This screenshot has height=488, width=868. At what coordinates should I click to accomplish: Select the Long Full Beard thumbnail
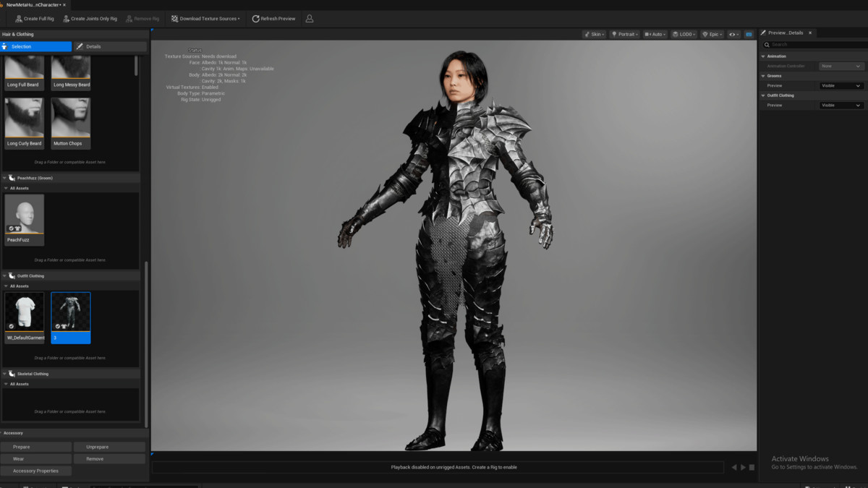pos(24,72)
